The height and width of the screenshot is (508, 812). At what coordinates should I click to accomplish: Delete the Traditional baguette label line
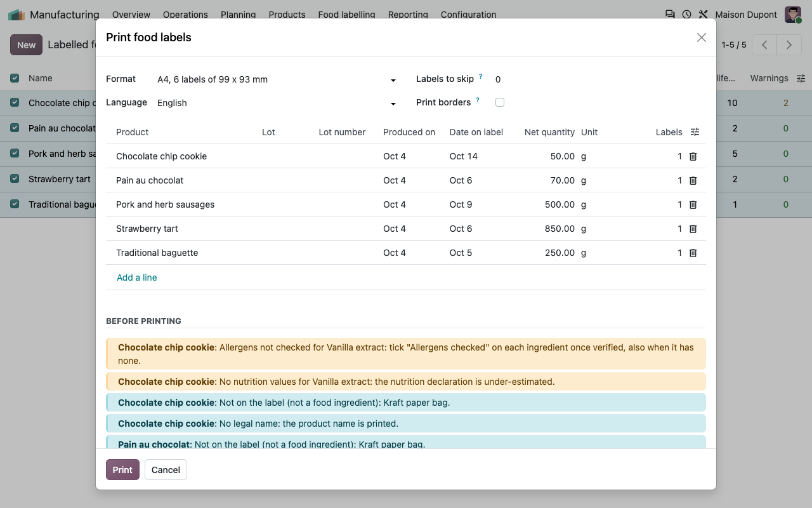click(693, 253)
